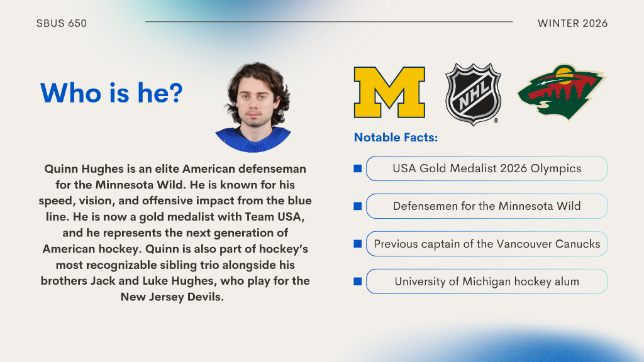This screenshot has height=362, width=644.
Task: Click the blue bullet beside Michigan hockey alum
Action: 358,282
